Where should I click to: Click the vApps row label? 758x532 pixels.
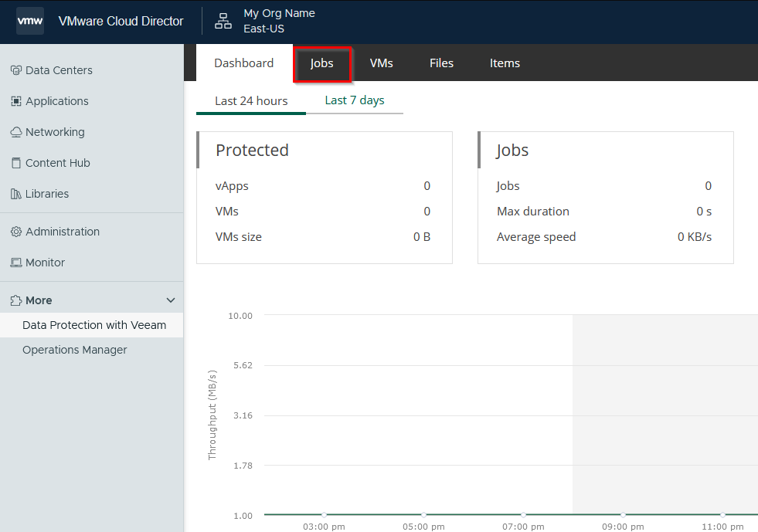[x=232, y=186]
